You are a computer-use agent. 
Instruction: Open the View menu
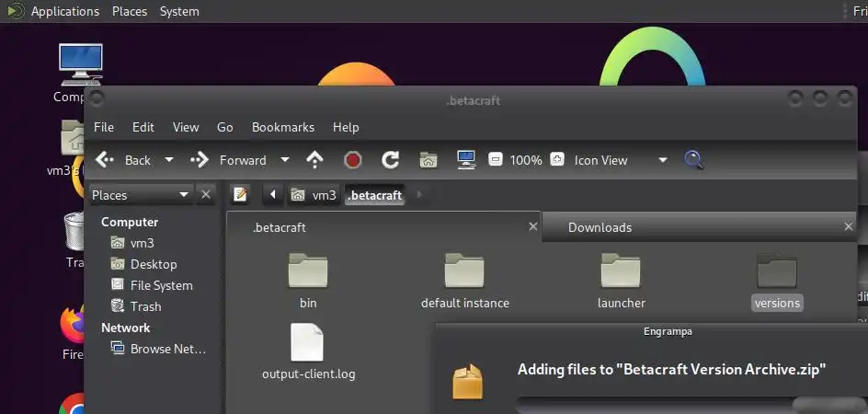pos(186,127)
